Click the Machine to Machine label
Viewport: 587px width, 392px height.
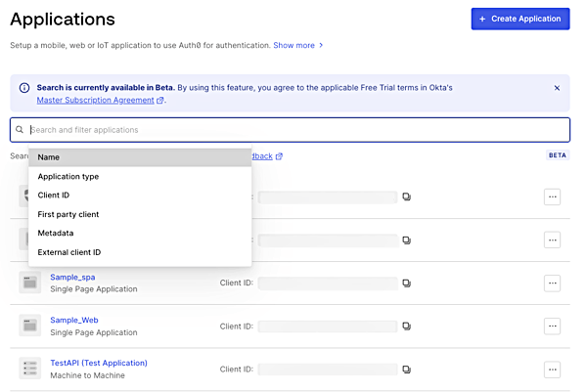[x=88, y=375]
